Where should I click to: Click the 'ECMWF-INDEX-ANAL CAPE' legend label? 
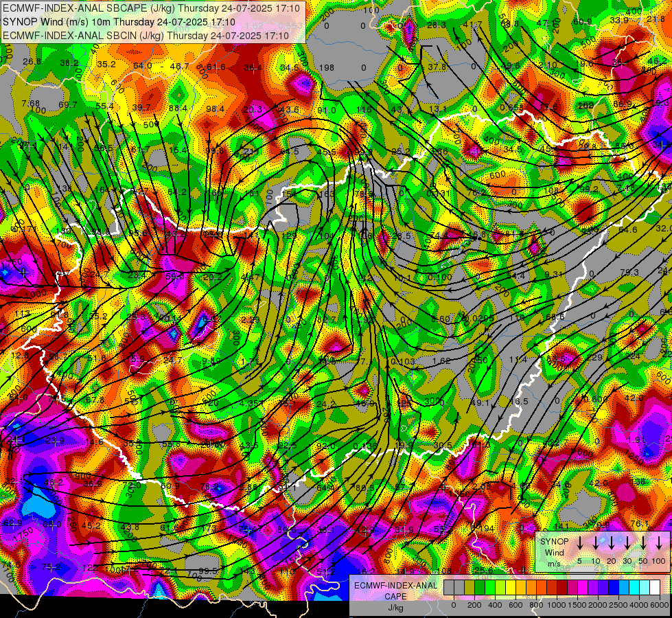point(395,591)
